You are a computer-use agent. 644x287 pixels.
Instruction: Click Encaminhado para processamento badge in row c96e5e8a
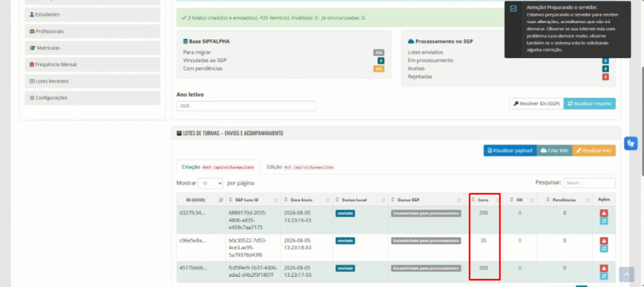(x=426, y=241)
